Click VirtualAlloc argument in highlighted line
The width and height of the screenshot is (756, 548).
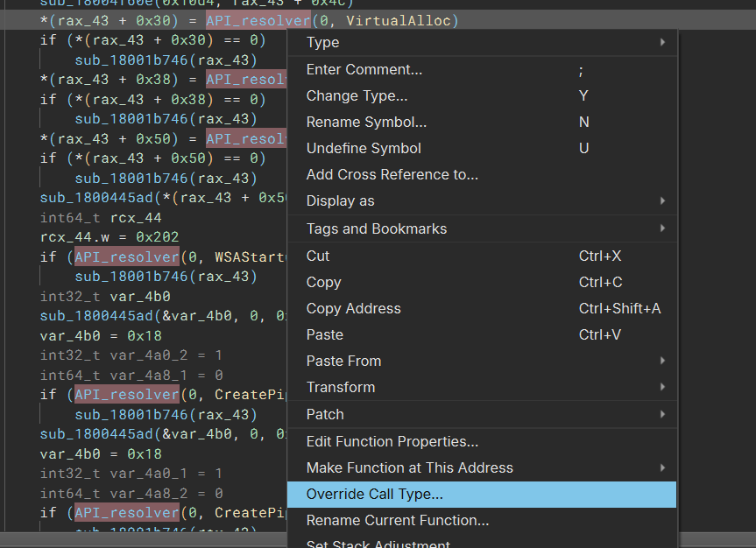399,21
